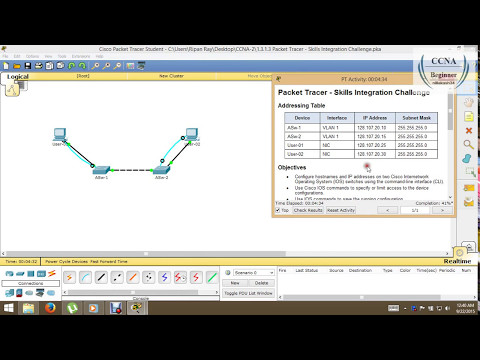Choose the Copper Straight-Through black cable
Screen dimensions: 480x360
(x=101, y=277)
